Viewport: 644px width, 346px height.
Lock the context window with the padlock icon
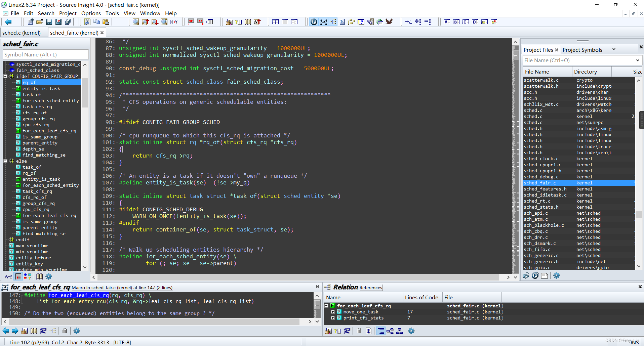tap(65, 331)
